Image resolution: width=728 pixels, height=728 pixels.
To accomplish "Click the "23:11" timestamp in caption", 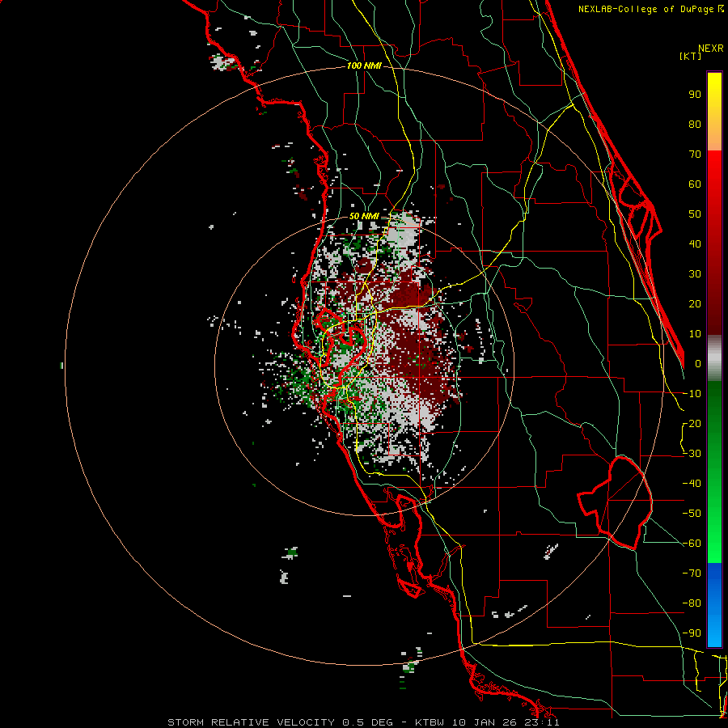I will click(543, 722).
